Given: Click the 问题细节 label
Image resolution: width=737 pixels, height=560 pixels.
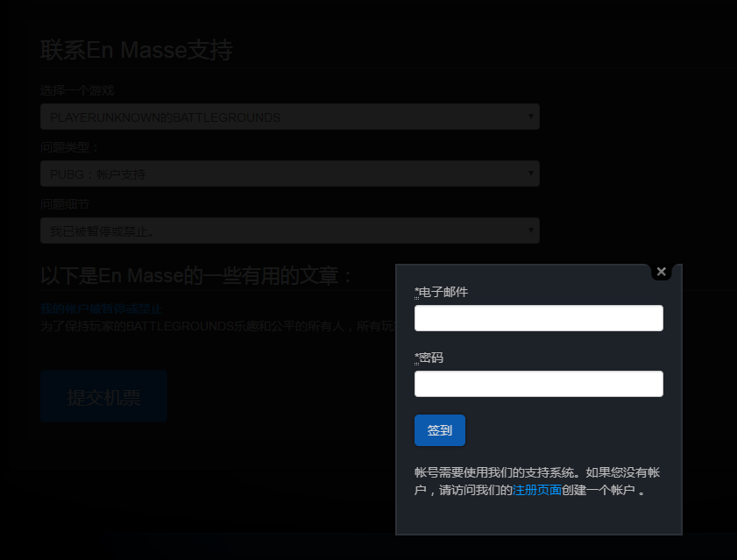Looking at the screenshot, I should (x=65, y=204).
